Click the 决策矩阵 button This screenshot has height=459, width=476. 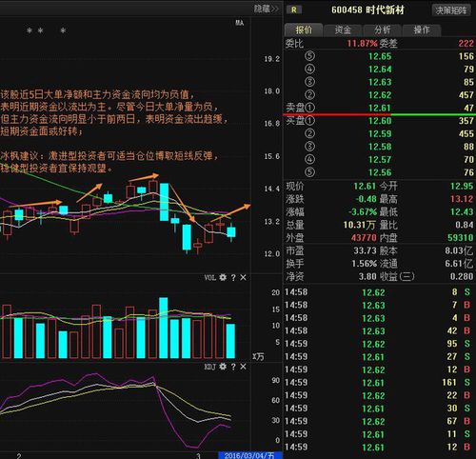pos(451,10)
